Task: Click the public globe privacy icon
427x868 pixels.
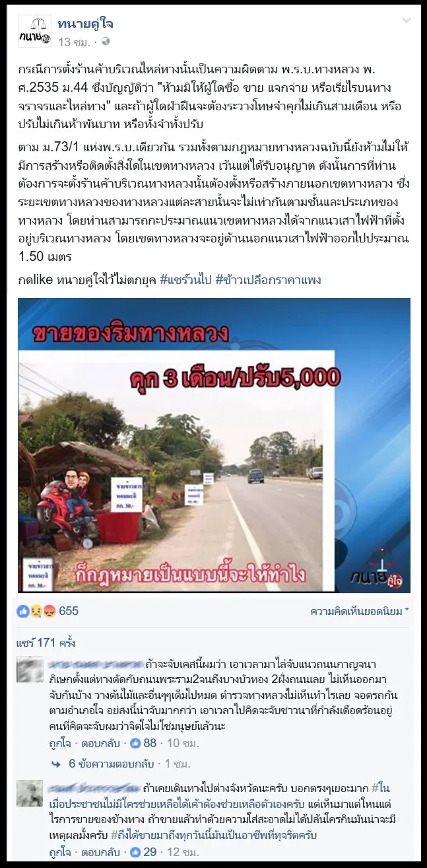Action: 106,41
